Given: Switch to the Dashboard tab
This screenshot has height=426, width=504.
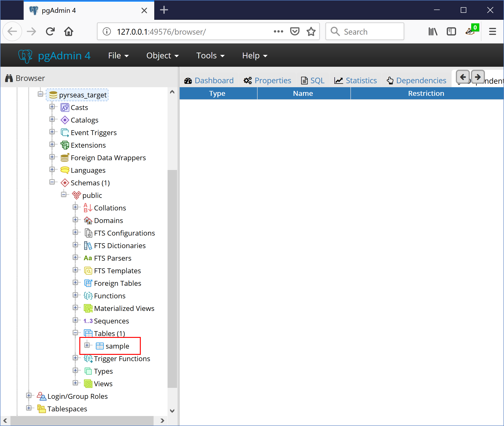Looking at the screenshot, I should 209,80.
